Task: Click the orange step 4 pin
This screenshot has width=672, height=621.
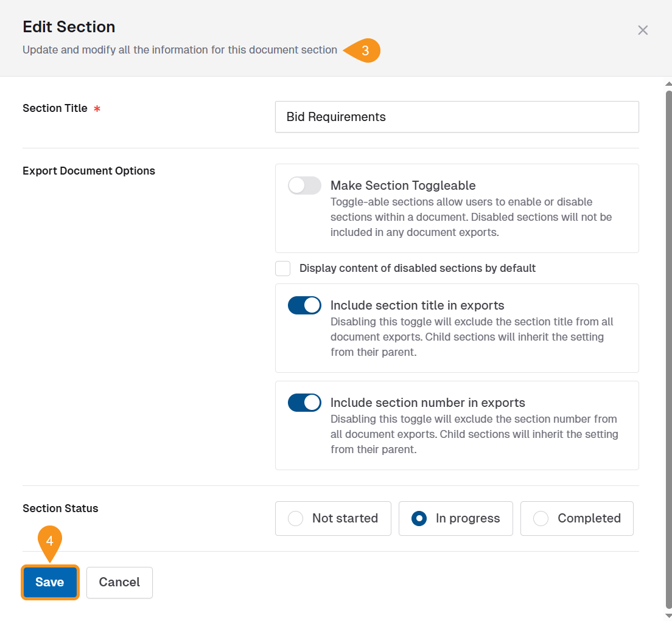Action: click(x=50, y=540)
